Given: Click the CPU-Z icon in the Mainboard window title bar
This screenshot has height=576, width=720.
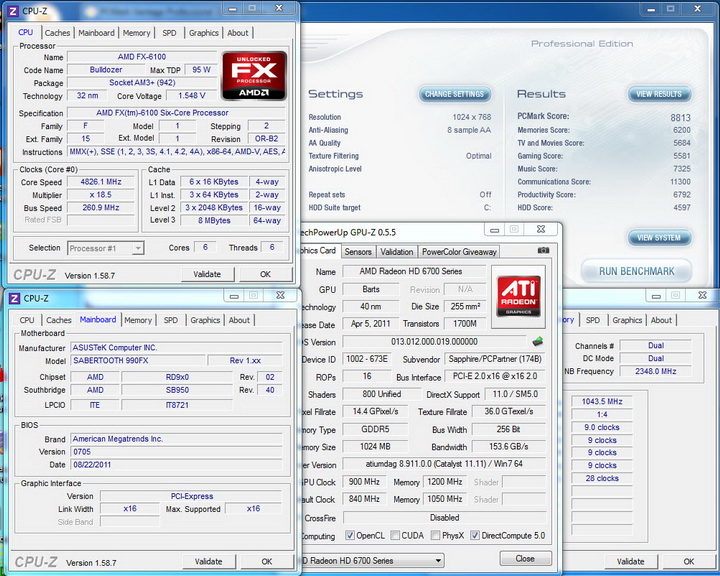Looking at the screenshot, I should coord(15,299).
